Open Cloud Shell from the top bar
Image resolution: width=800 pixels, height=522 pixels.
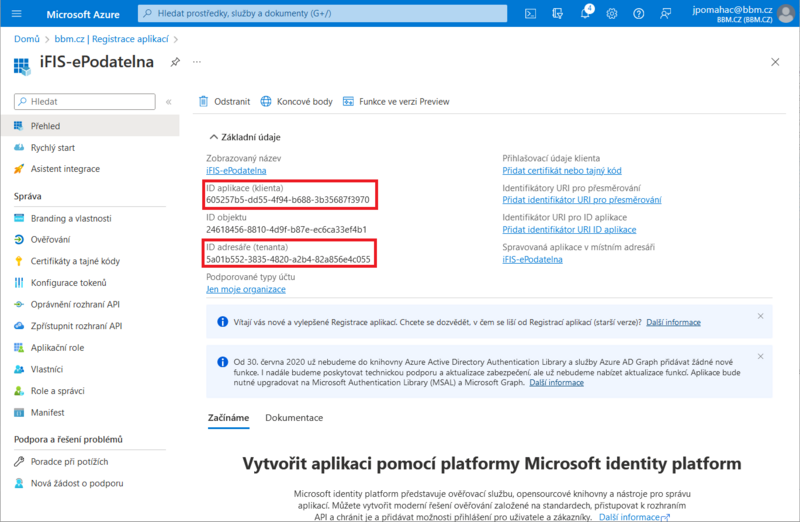[531, 14]
